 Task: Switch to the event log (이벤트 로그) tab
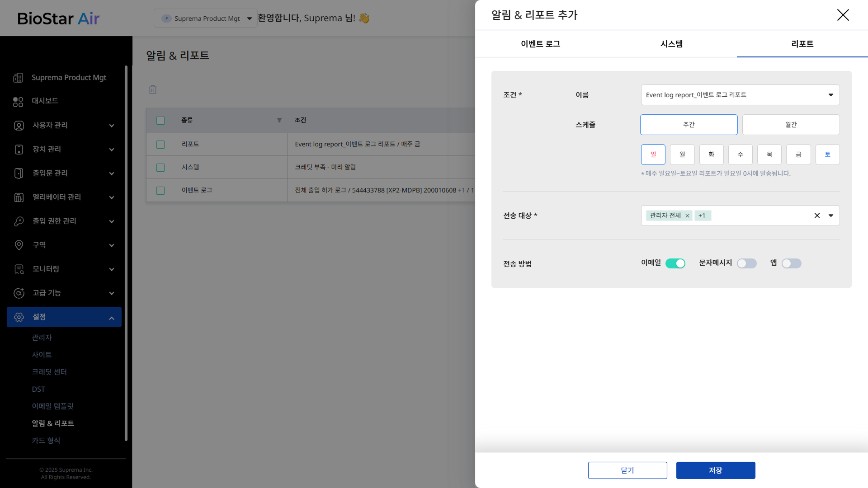(x=540, y=44)
